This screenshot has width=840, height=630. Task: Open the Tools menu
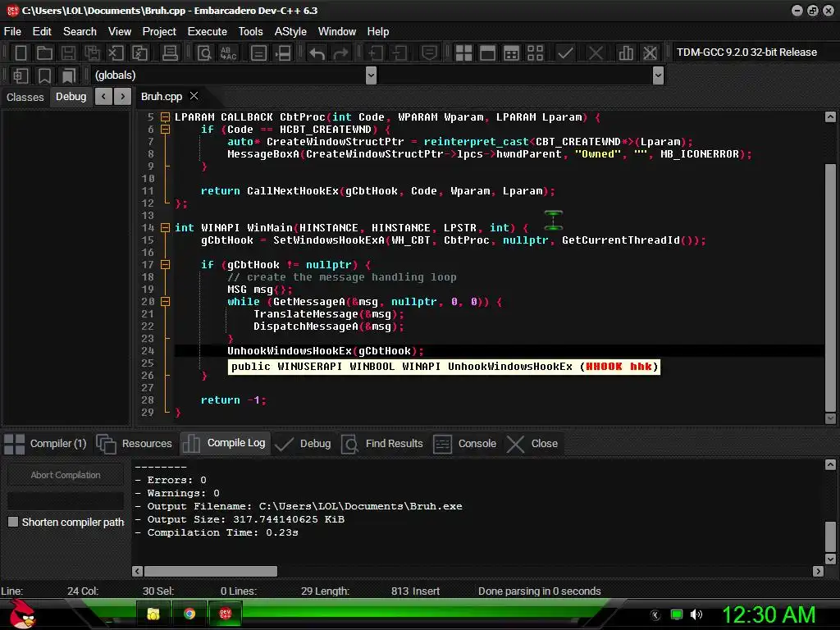click(251, 32)
